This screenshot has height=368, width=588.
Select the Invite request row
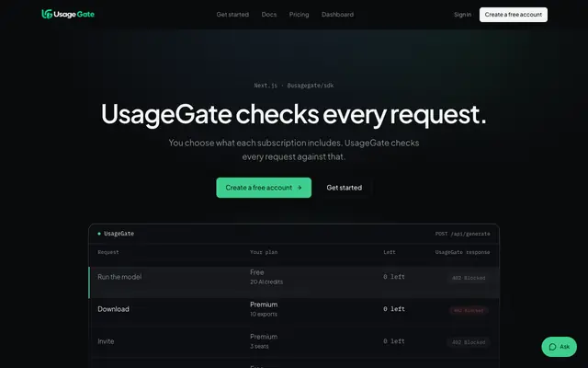click(x=294, y=341)
